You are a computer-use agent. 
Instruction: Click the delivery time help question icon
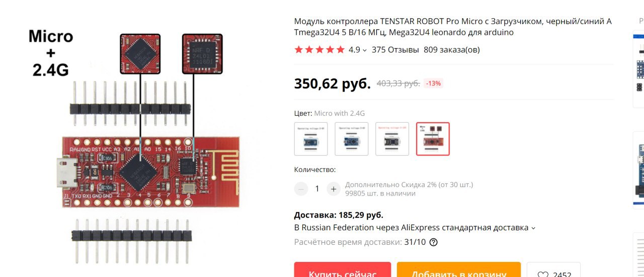(x=434, y=242)
